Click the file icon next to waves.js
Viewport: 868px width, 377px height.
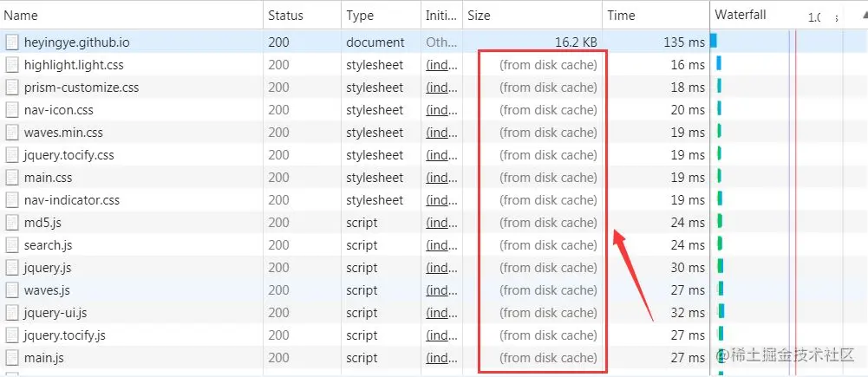pos(11,290)
